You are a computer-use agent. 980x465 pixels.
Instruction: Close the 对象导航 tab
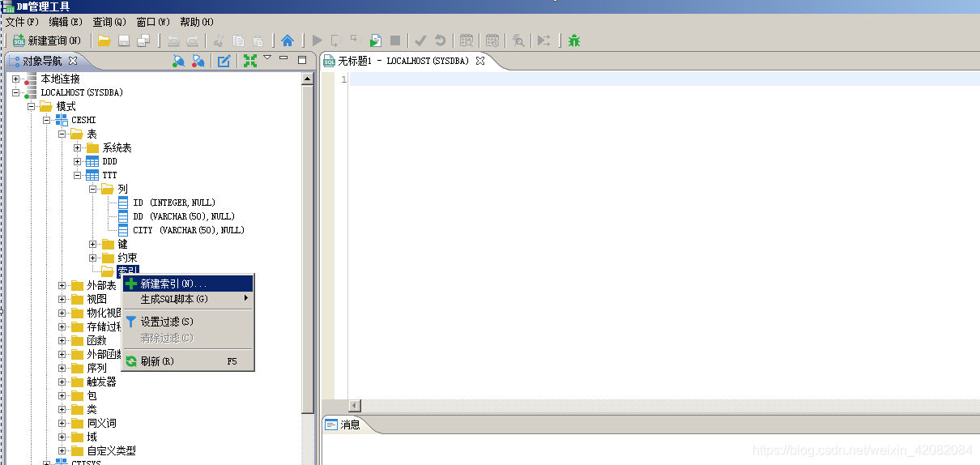72,61
